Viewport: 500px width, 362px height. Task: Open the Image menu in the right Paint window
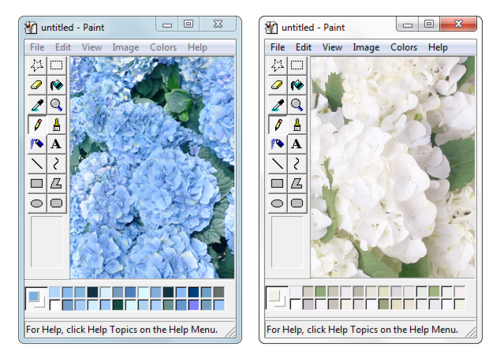(x=366, y=47)
